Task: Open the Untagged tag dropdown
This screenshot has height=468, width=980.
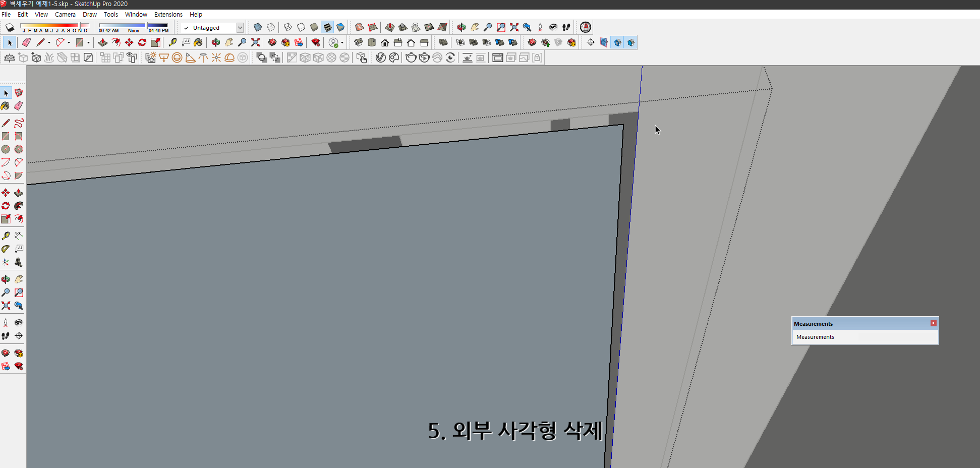Action: click(x=240, y=28)
